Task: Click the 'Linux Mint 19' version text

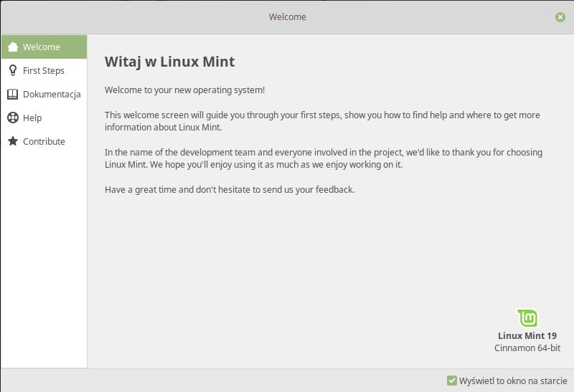Action: 527,335
